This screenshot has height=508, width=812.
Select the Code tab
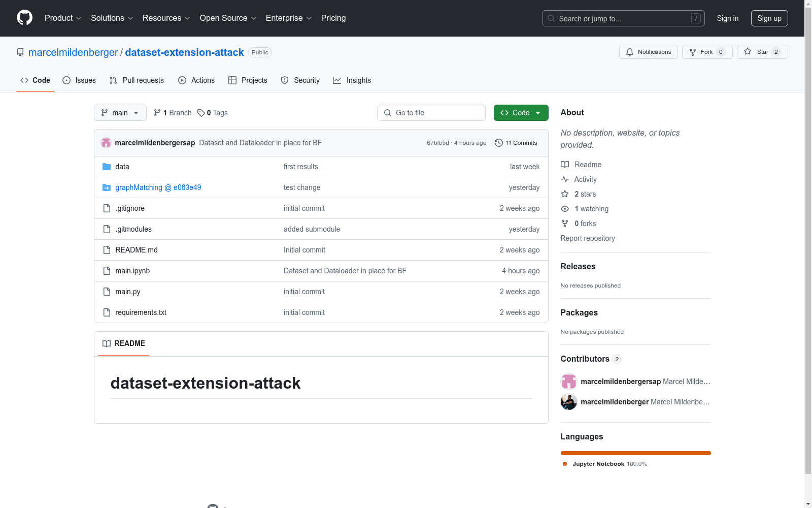36,80
